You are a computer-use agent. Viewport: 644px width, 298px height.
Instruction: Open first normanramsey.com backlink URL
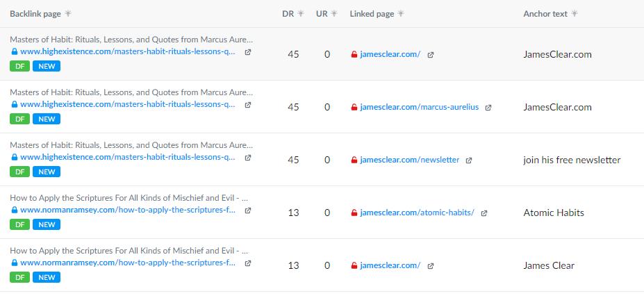(128, 210)
